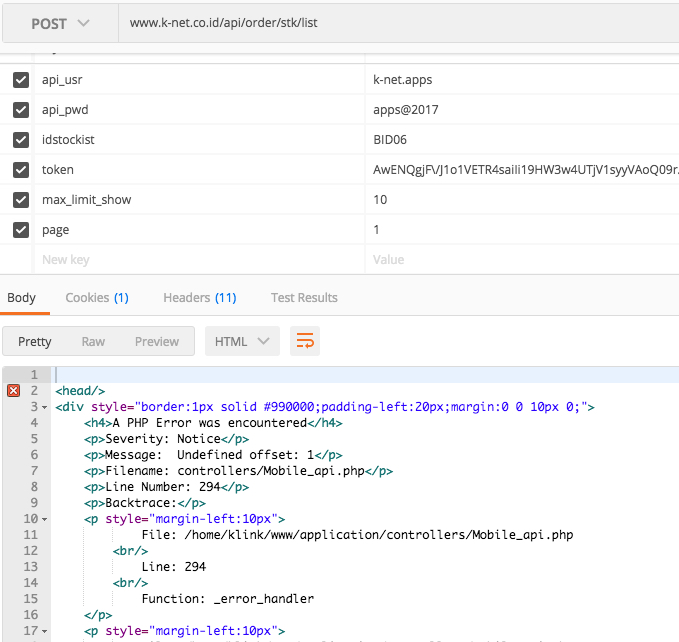
Task: Select the Preview view button
Action: (157, 341)
